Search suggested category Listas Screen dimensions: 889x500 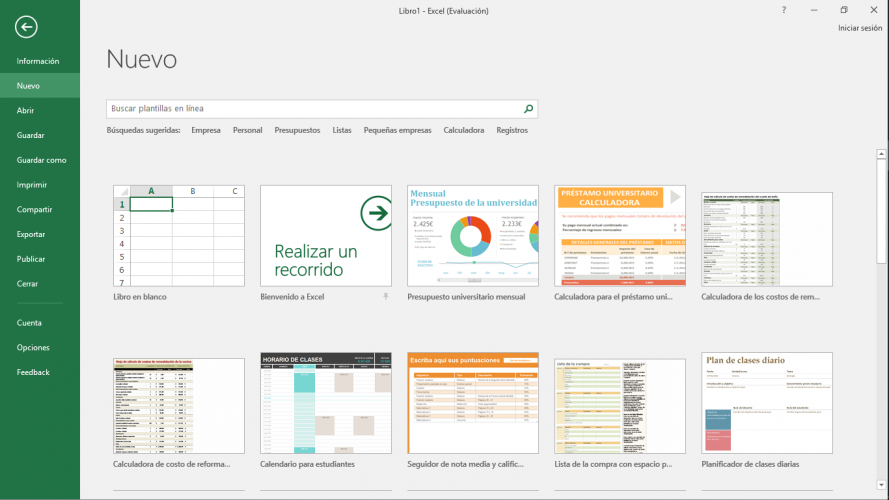(x=342, y=130)
